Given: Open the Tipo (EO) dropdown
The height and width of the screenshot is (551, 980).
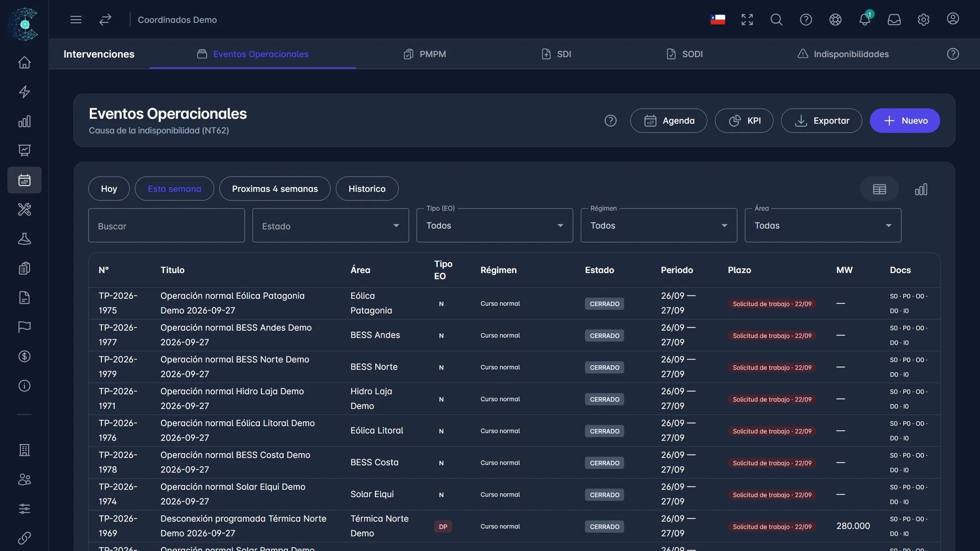Looking at the screenshot, I should pos(494,226).
